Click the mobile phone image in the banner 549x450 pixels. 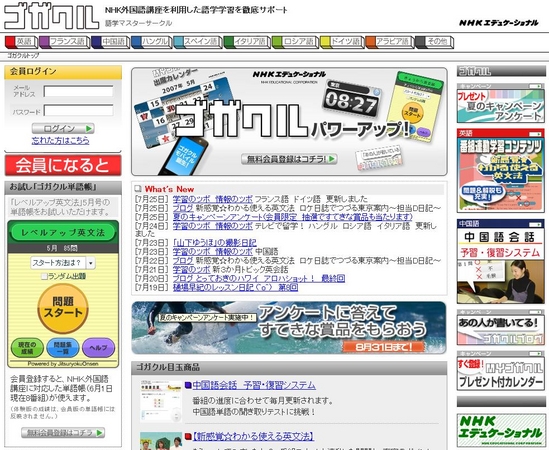pos(183,156)
